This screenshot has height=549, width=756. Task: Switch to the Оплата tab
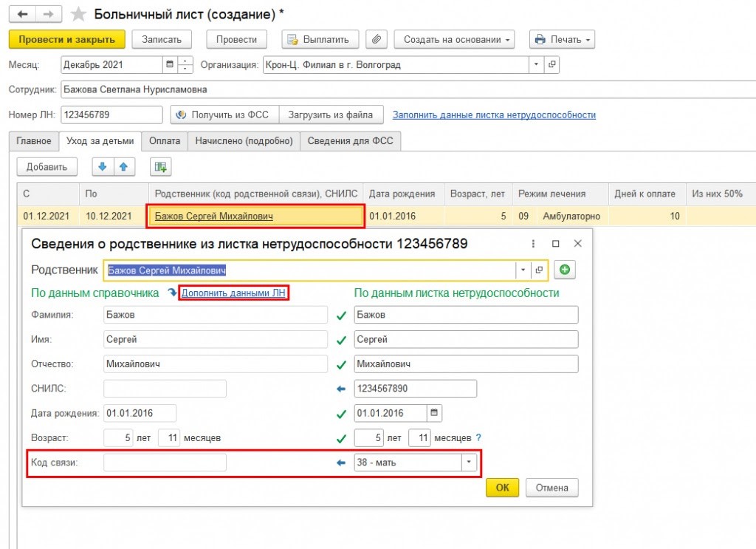(x=164, y=141)
